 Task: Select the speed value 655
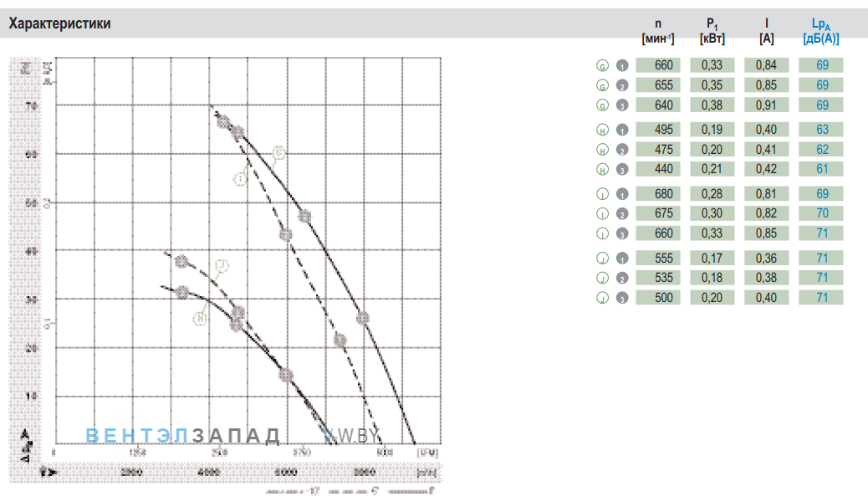[x=658, y=85]
